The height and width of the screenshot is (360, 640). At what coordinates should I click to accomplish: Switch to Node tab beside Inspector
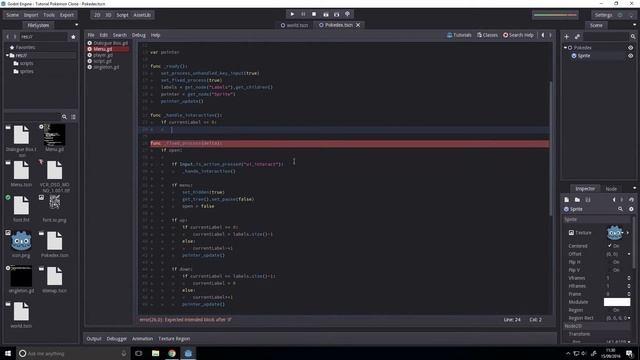point(611,189)
